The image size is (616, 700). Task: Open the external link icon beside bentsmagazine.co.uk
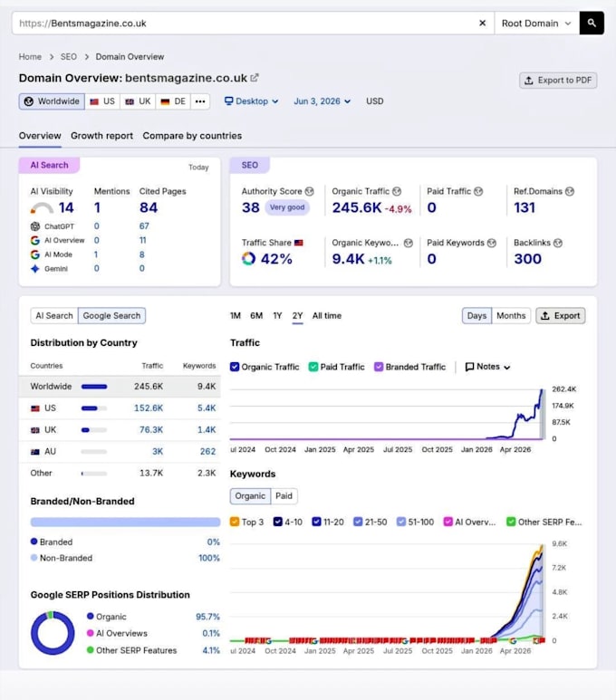(255, 78)
